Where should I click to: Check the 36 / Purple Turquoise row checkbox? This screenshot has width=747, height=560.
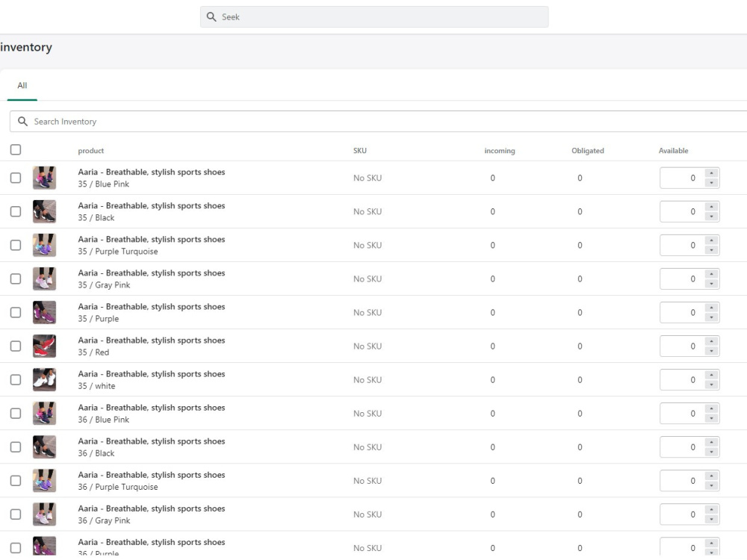pos(16,480)
